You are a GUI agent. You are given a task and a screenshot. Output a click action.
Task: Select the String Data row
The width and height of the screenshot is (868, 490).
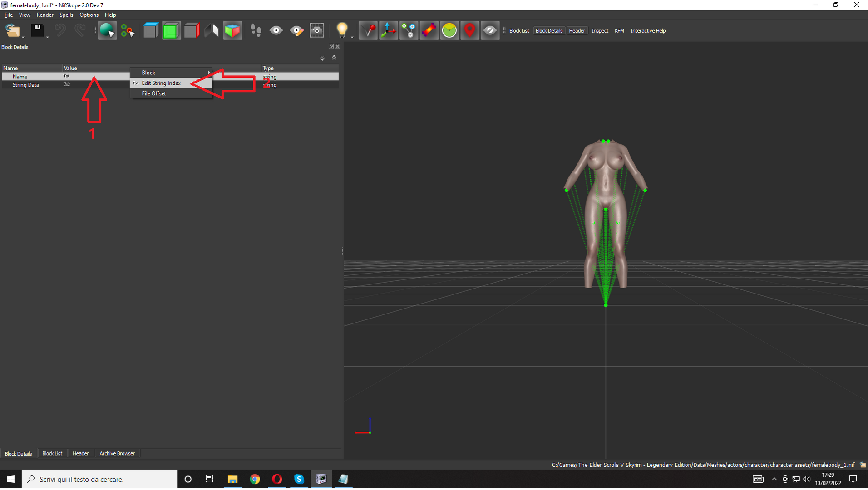point(170,85)
